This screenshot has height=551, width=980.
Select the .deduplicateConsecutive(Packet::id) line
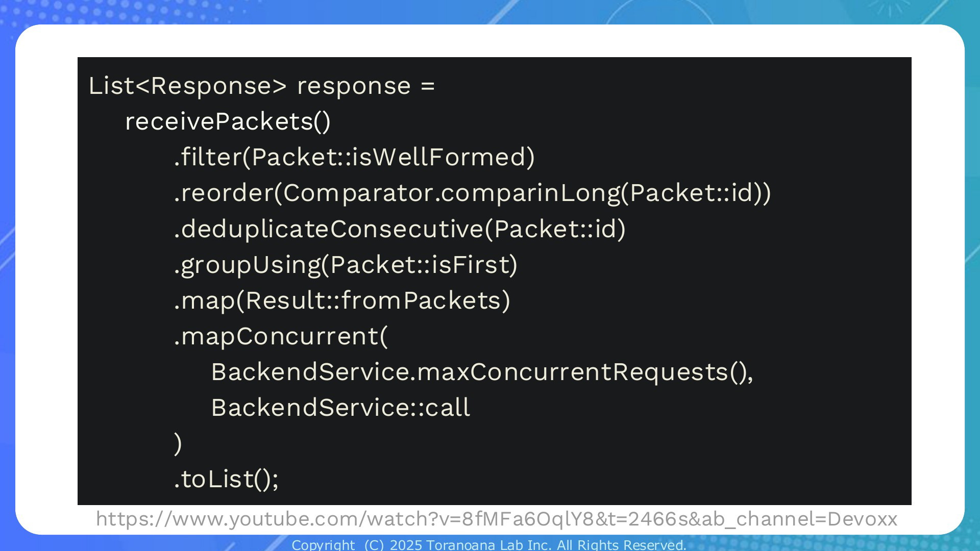point(400,229)
